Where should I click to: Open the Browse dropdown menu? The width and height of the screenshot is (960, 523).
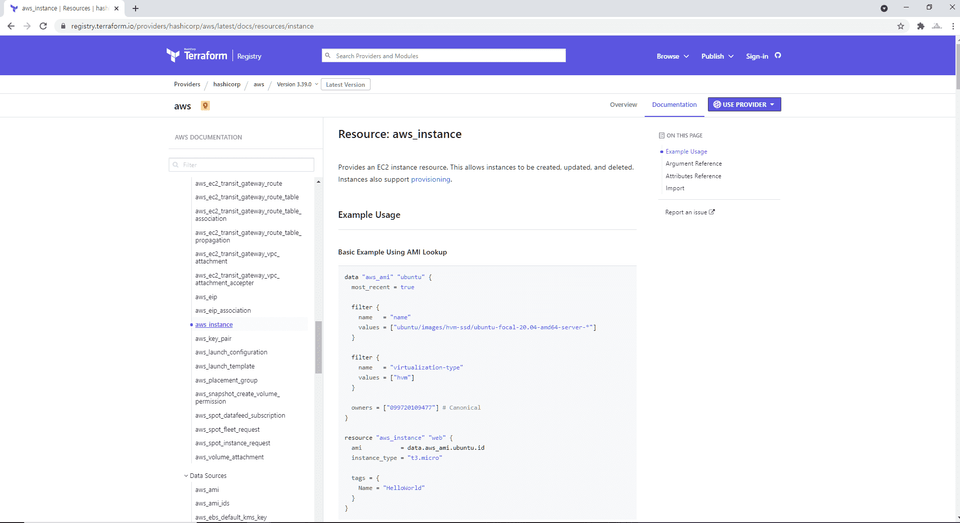[x=672, y=56]
